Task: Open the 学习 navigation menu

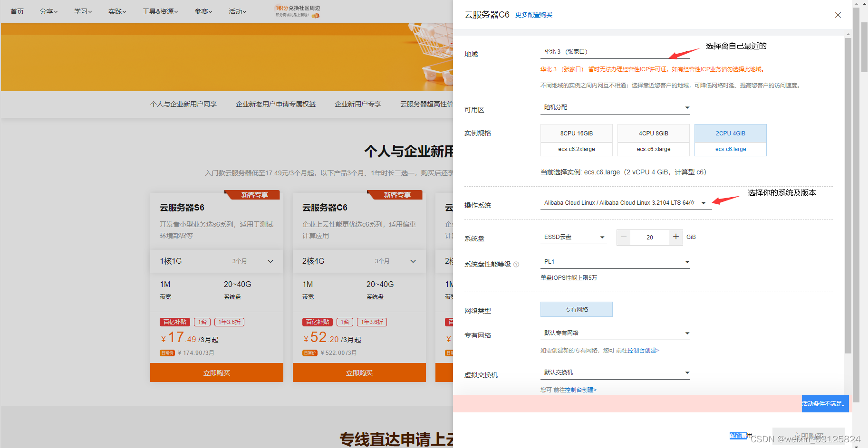Action: point(83,11)
